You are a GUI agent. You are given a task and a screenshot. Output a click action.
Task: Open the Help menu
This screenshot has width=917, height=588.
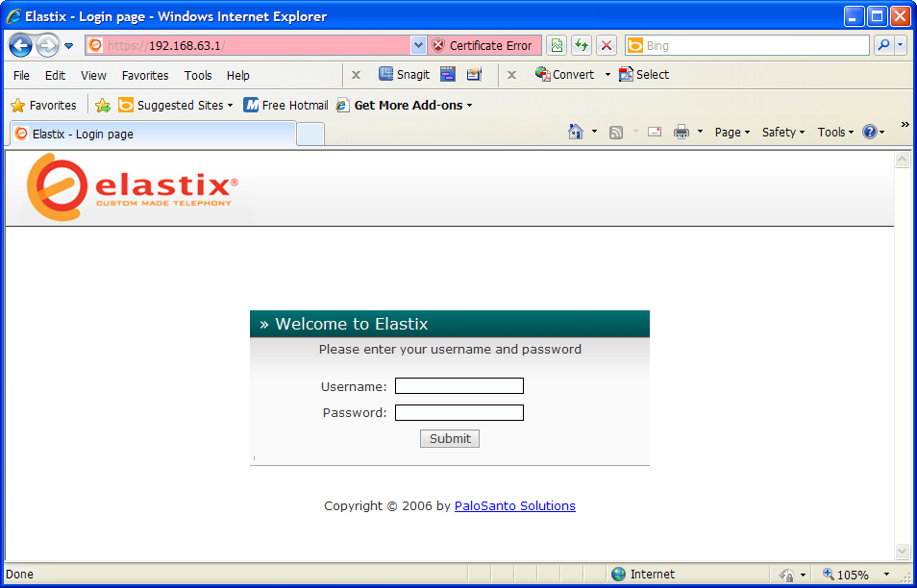[238, 75]
